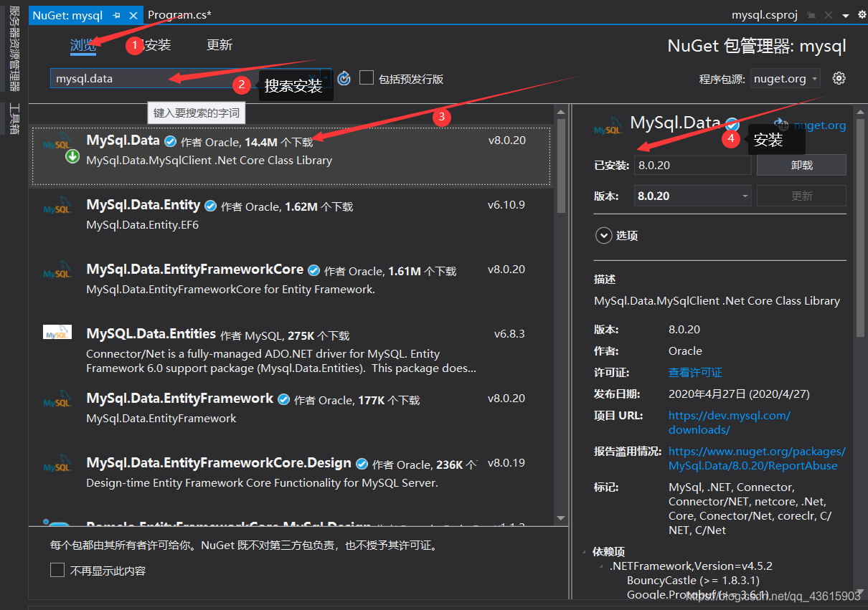Image resolution: width=868 pixels, height=610 pixels.
Task: Open the nuget.org link in details header
Action: pos(820,125)
